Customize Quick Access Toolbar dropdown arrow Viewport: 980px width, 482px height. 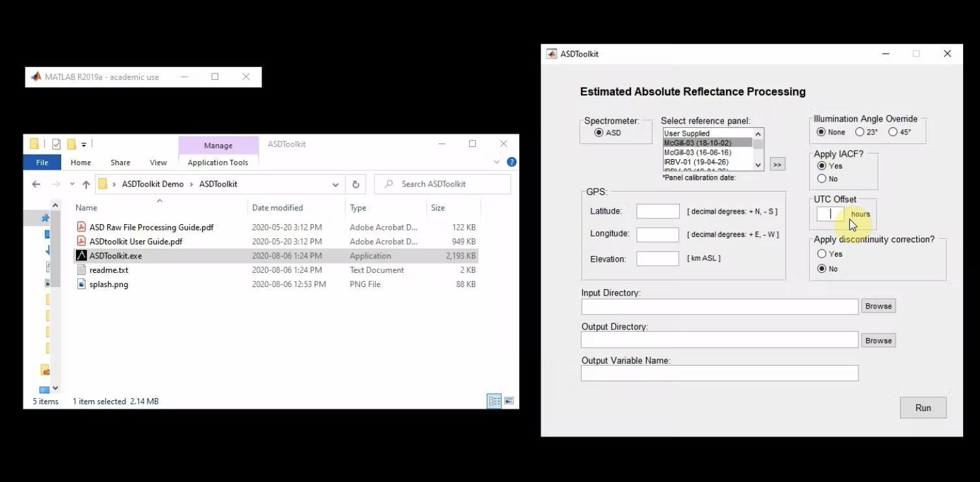coord(84,144)
